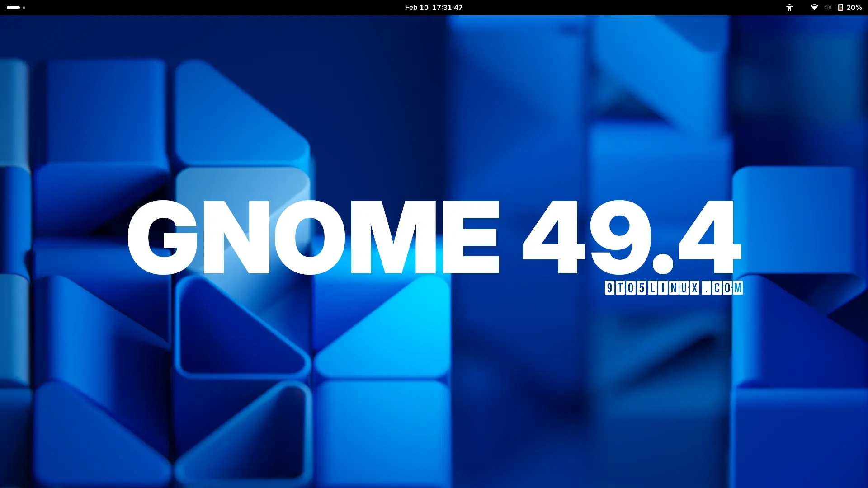
Task: Click the letter E in GNOME
Action: [x=471, y=238]
